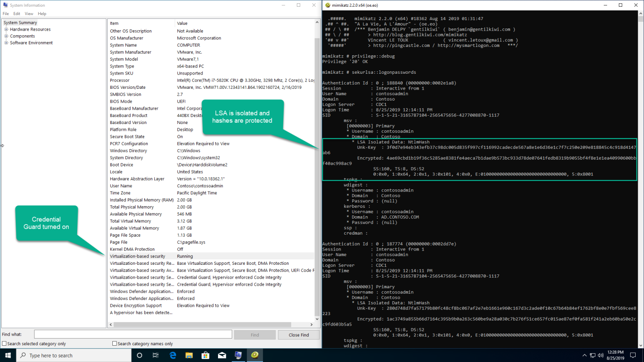Enable Search category names only
The height and width of the screenshot is (362, 644).
[x=114, y=344]
